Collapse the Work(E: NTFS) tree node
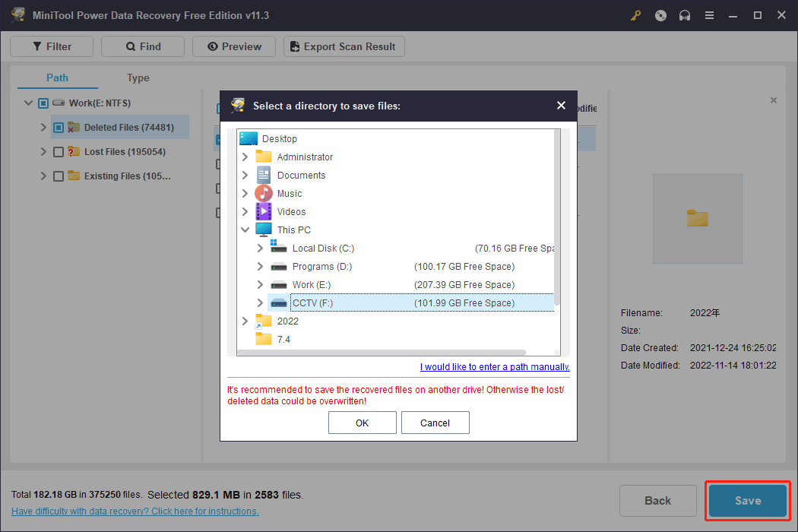This screenshot has width=798, height=532. 29,103
